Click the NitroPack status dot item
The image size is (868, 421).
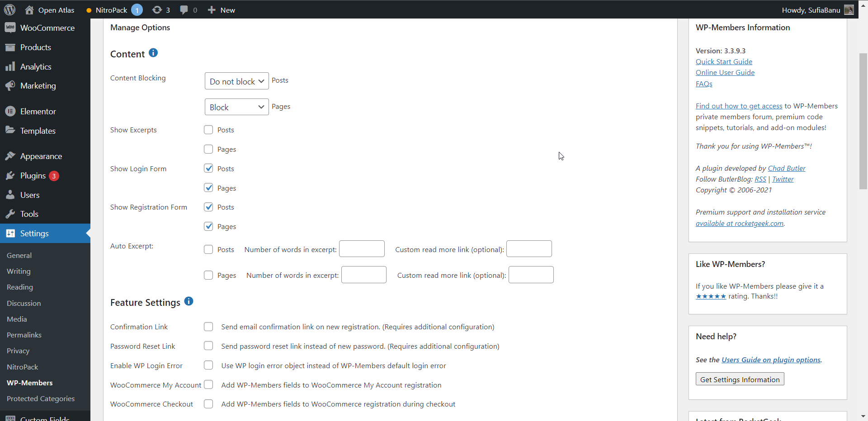click(x=89, y=10)
